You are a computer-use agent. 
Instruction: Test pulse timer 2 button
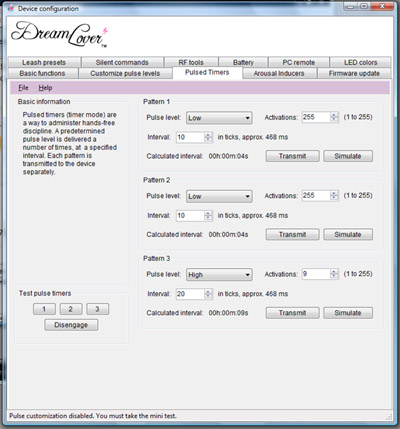(x=71, y=309)
